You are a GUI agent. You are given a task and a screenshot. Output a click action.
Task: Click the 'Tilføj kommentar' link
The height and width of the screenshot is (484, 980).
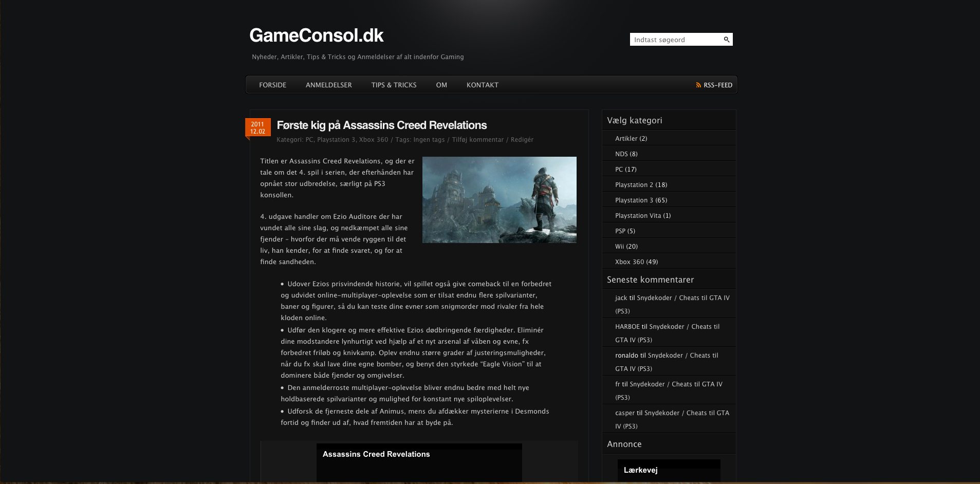click(x=478, y=140)
